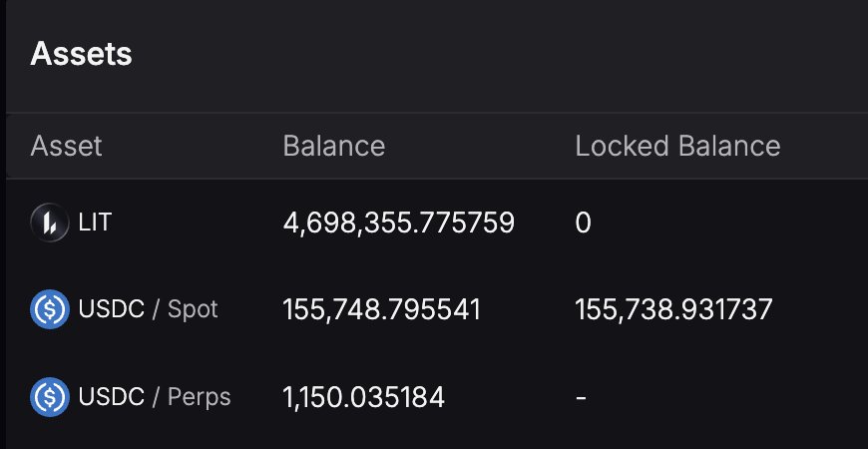The width and height of the screenshot is (868, 449).
Task: Click the Spot label next to USDC
Action: (193, 310)
